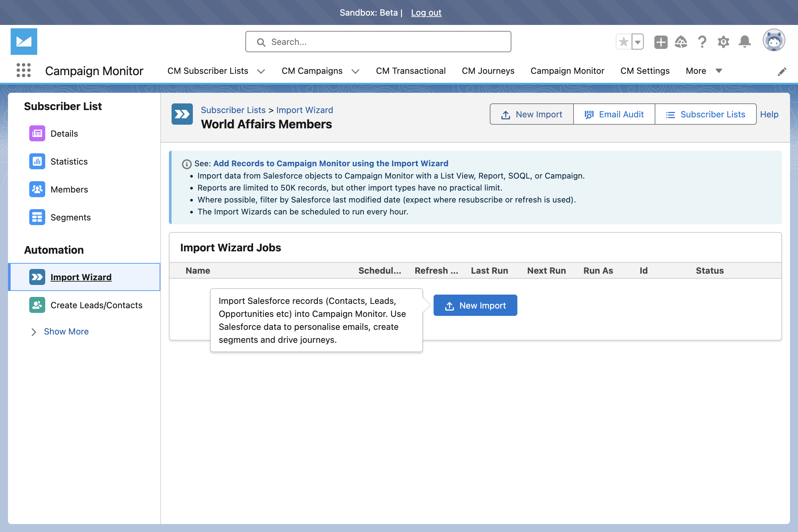Click the Next Run column header

(x=546, y=270)
